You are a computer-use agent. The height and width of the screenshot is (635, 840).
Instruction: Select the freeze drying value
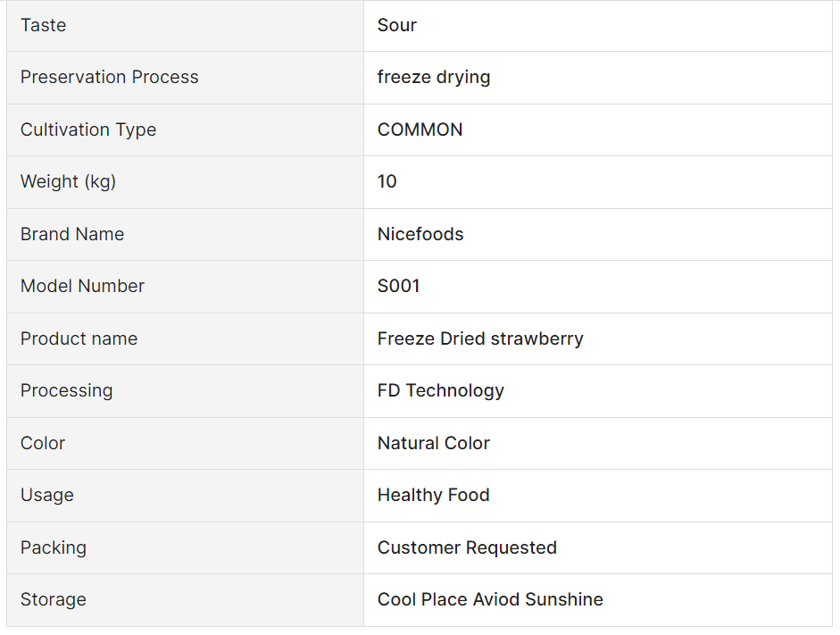click(434, 77)
